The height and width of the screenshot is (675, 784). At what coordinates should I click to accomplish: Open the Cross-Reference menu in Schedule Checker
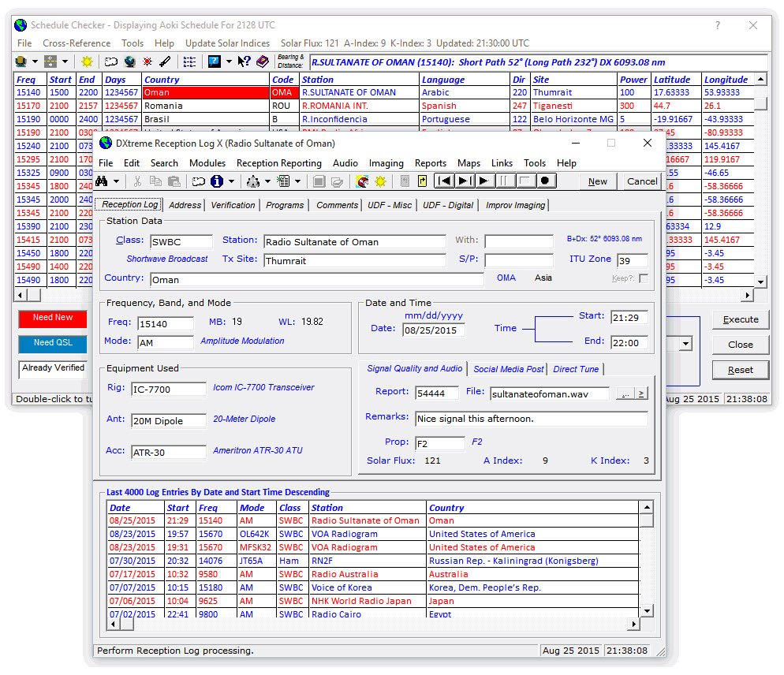pos(77,43)
